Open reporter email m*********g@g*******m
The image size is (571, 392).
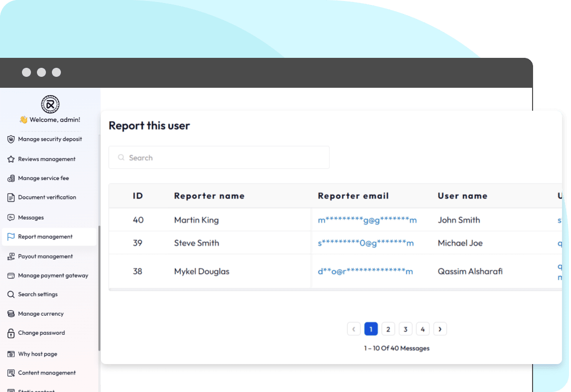pyautogui.click(x=367, y=220)
